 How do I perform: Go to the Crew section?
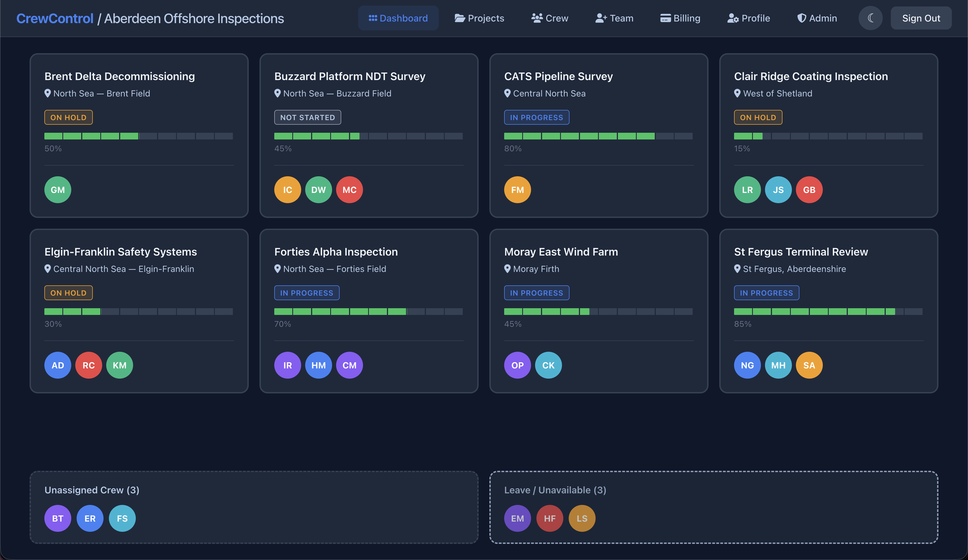coord(550,18)
